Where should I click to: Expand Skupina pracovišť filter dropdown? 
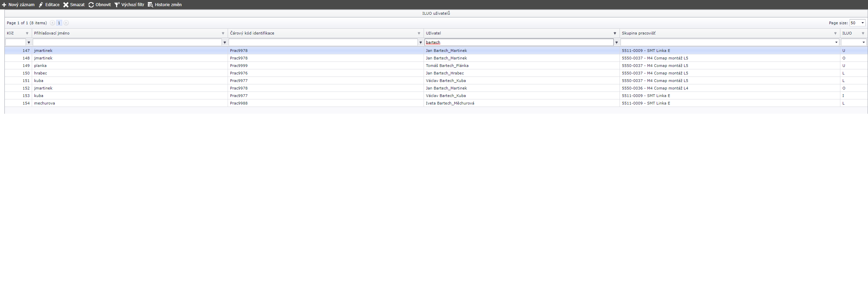(836, 42)
